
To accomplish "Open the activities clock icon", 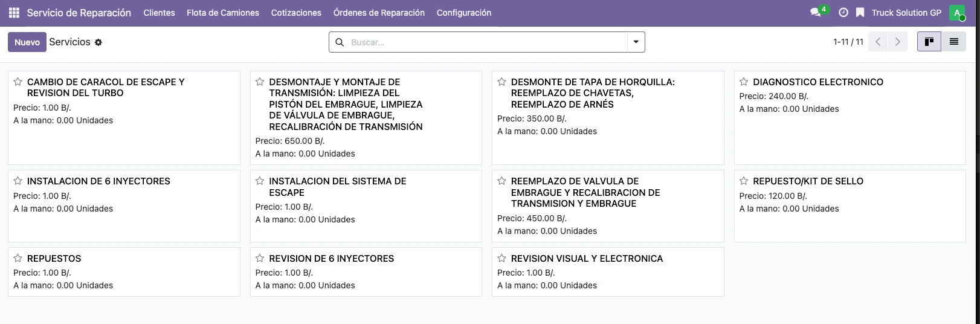I will [843, 13].
